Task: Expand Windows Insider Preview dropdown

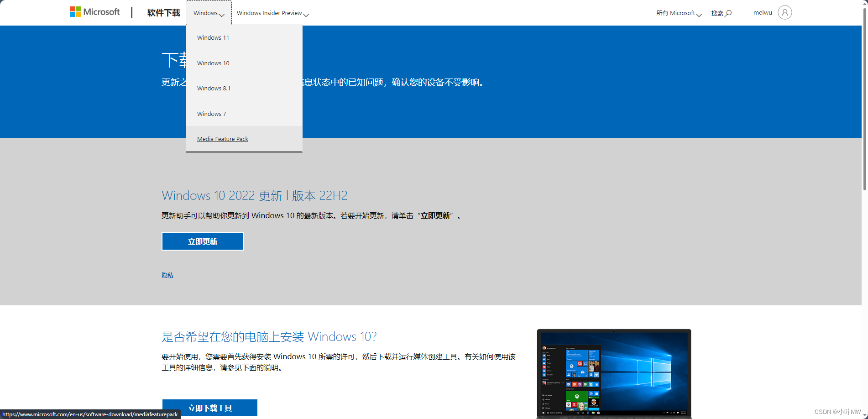Action: pos(272,13)
